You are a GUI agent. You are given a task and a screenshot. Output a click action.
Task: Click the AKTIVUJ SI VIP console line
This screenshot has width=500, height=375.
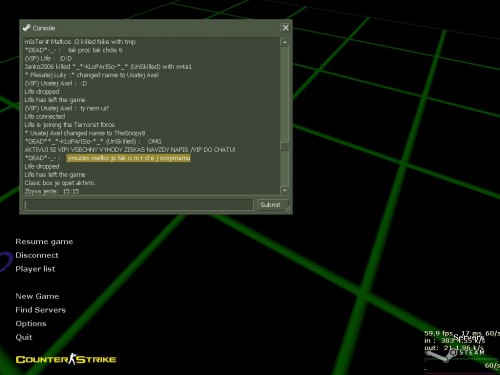(130, 150)
